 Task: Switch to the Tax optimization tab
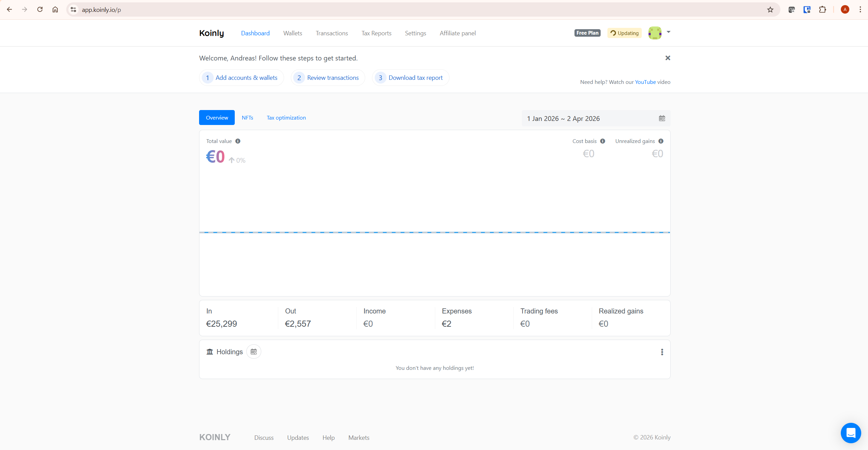(286, 117)
